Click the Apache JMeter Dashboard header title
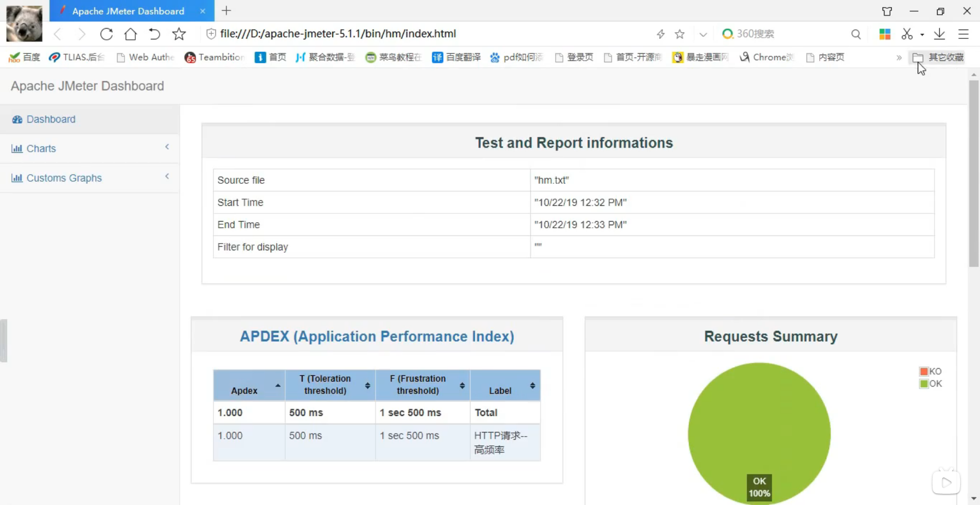980x505 pixels. (87, 86)
